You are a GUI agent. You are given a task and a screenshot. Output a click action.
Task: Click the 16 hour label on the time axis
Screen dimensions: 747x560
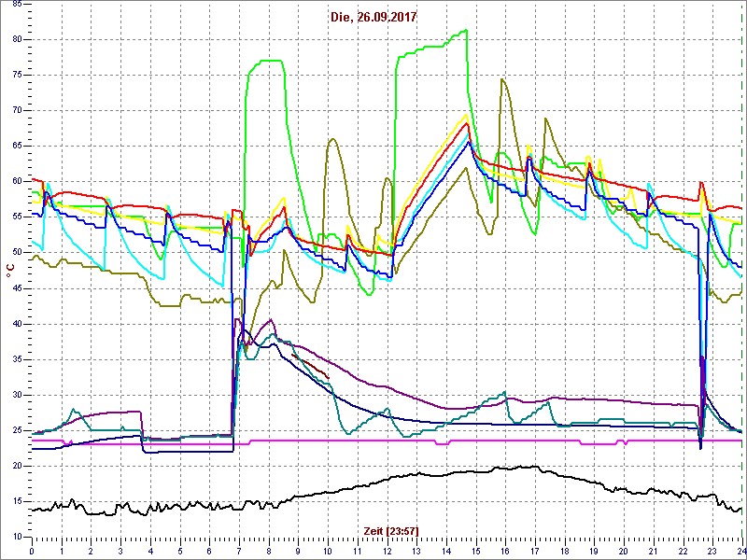[505, 552]
